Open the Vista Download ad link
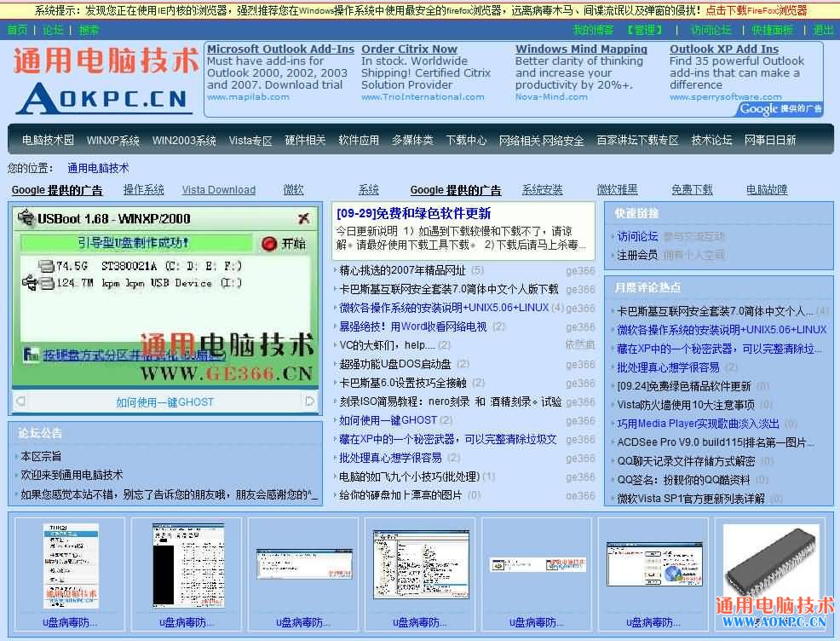840x641 pixels. click(218, 190)
